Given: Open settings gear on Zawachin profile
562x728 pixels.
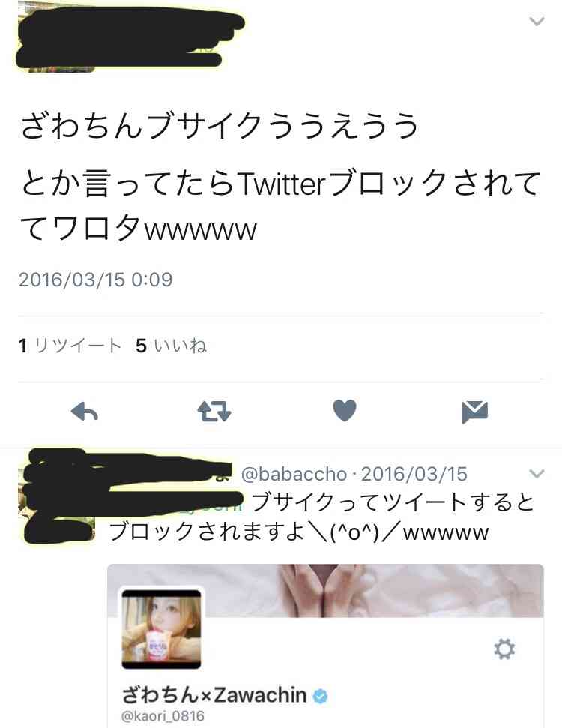Looking at the screenshot, I should (x=504, y=649).
